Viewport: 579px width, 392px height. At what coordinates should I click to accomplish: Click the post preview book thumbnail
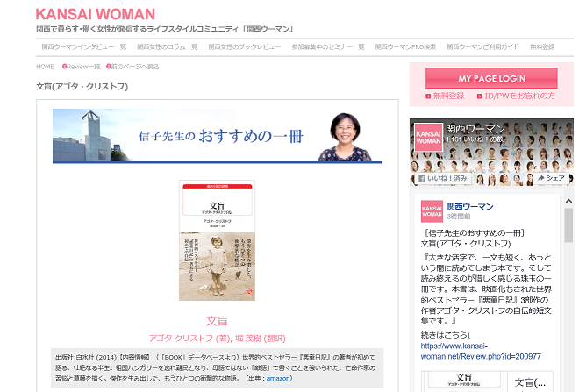click(464, 381)
